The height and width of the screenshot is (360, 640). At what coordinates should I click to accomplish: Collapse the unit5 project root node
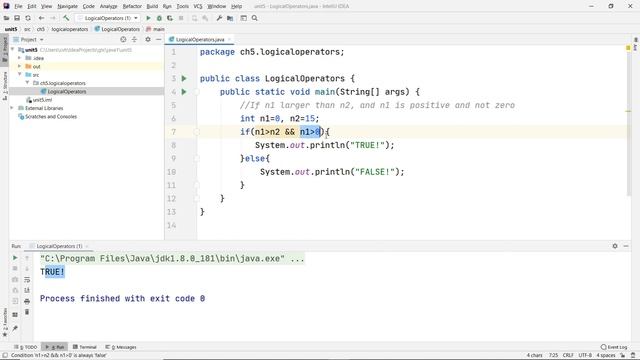pyautogui.click(x=13, y=49)
